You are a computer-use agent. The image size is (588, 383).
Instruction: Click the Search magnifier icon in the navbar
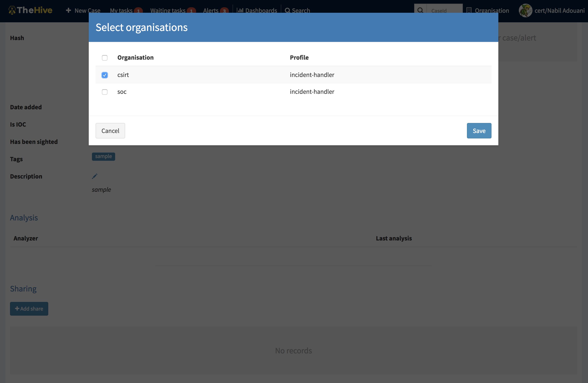point(287,10)
